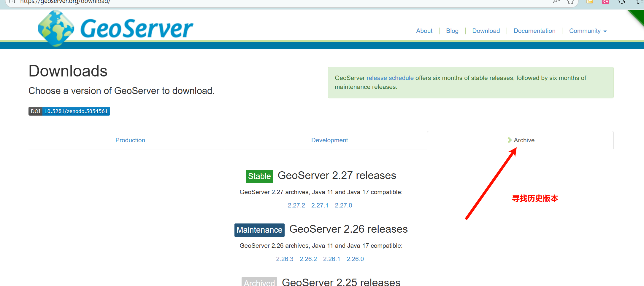Click 'GeoServer 2.26 releases' heading

click(348, 229)
